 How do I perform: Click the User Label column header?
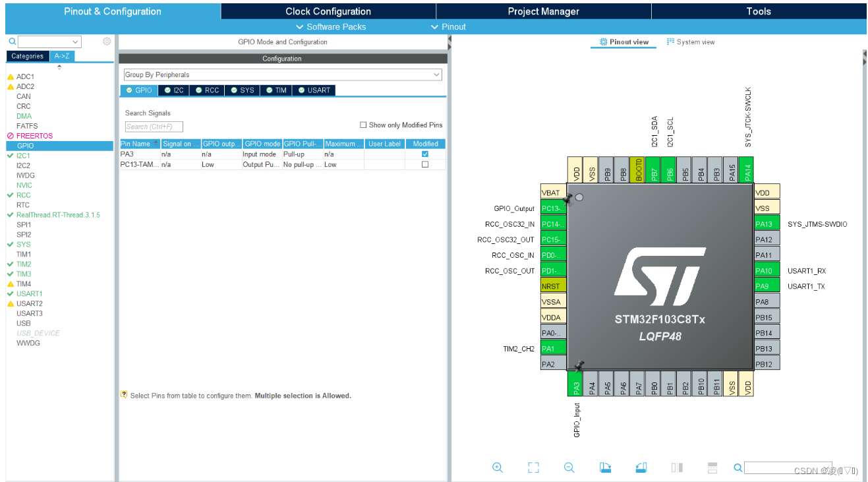point(385,144)
